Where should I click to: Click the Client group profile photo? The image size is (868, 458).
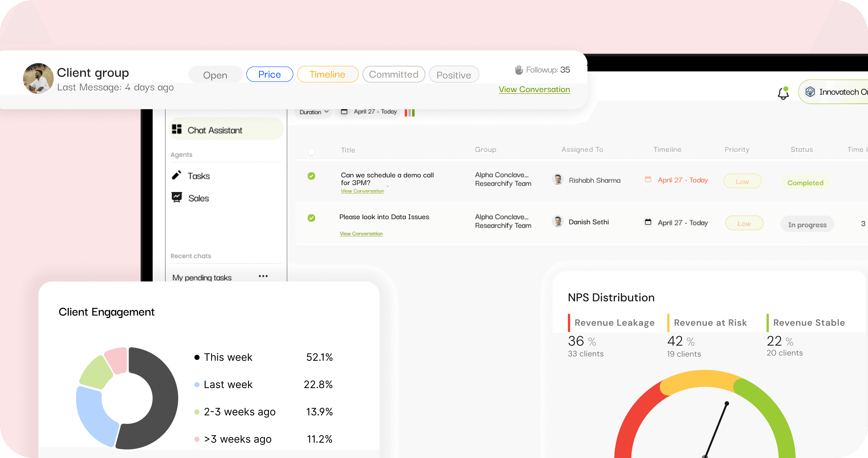[38, 78]
